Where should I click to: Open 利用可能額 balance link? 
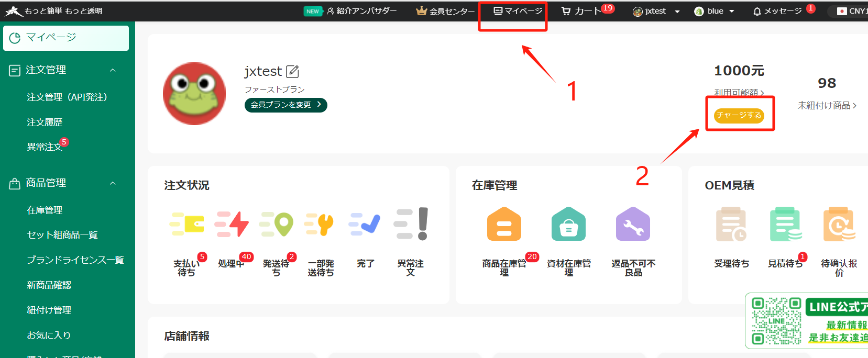click(x=739, y=93)
